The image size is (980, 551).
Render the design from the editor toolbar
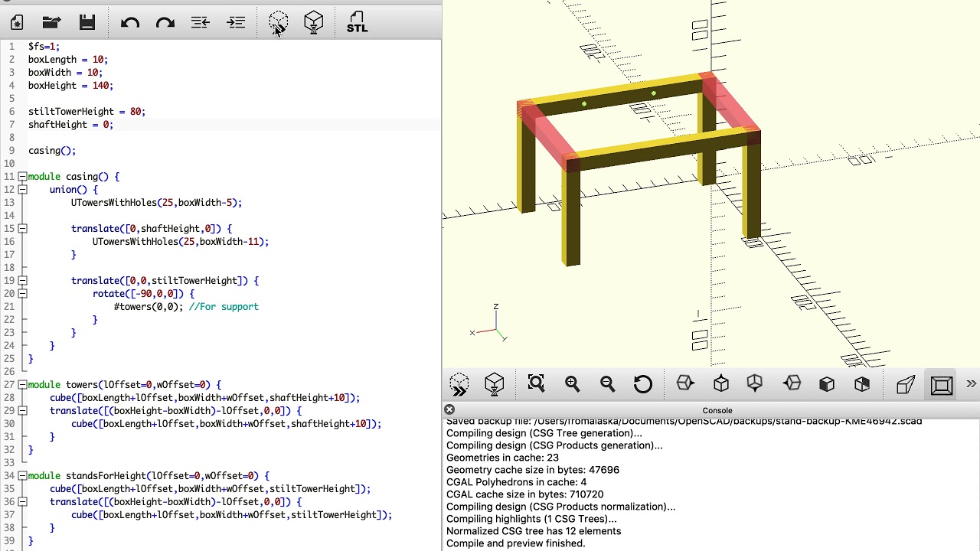(x=314, y=22)
